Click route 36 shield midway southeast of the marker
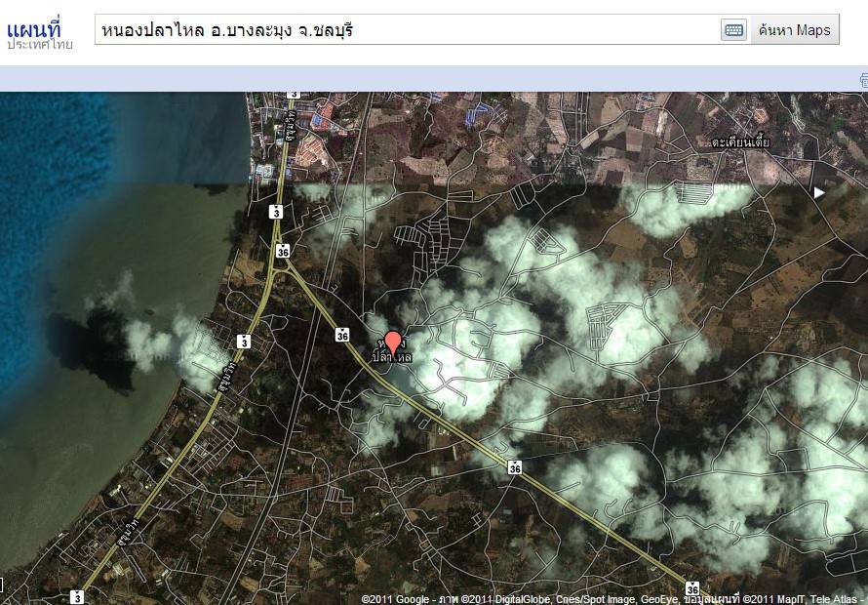Screen dimensions: 868x605 point(515,468)
